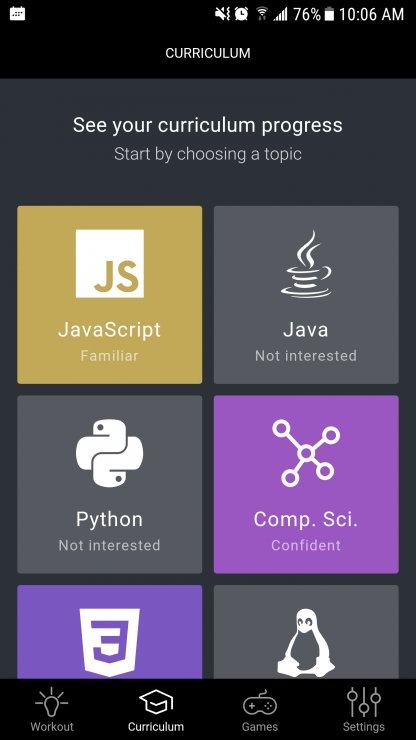Tap the JS logo icon

coord(110,263)
